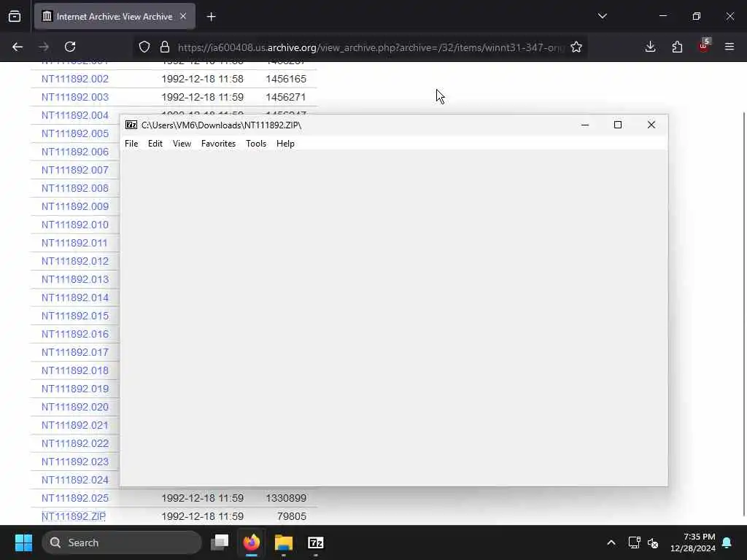Viewport: 747px width, 560px height.
Task: Open the NT111892.012 link
Action: [x=75, y=261]
